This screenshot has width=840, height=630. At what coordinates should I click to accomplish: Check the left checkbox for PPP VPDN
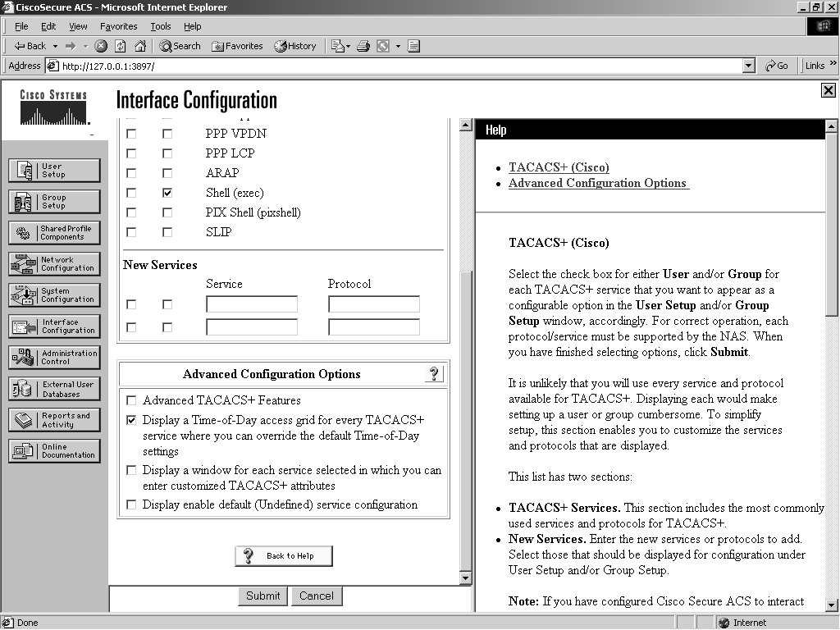coord(131,134)
